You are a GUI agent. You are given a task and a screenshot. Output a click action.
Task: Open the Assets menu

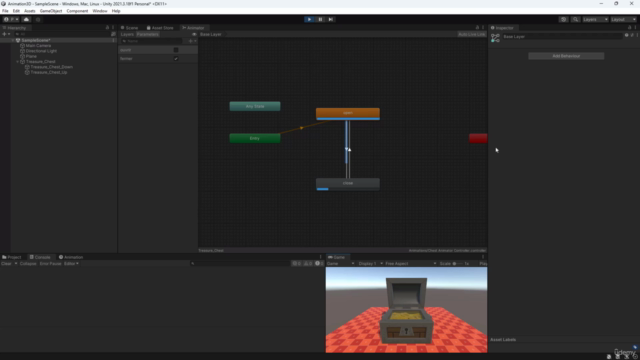point(30,11)
